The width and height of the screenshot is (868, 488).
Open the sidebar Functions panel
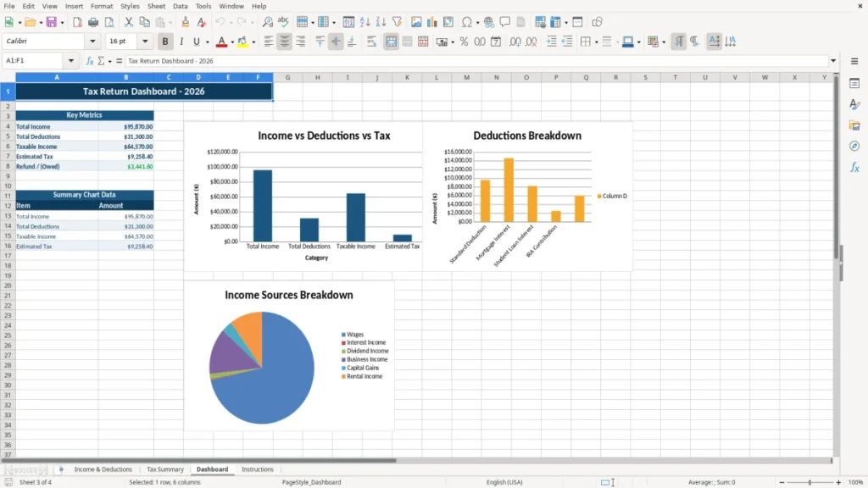(x=854, y=167)
